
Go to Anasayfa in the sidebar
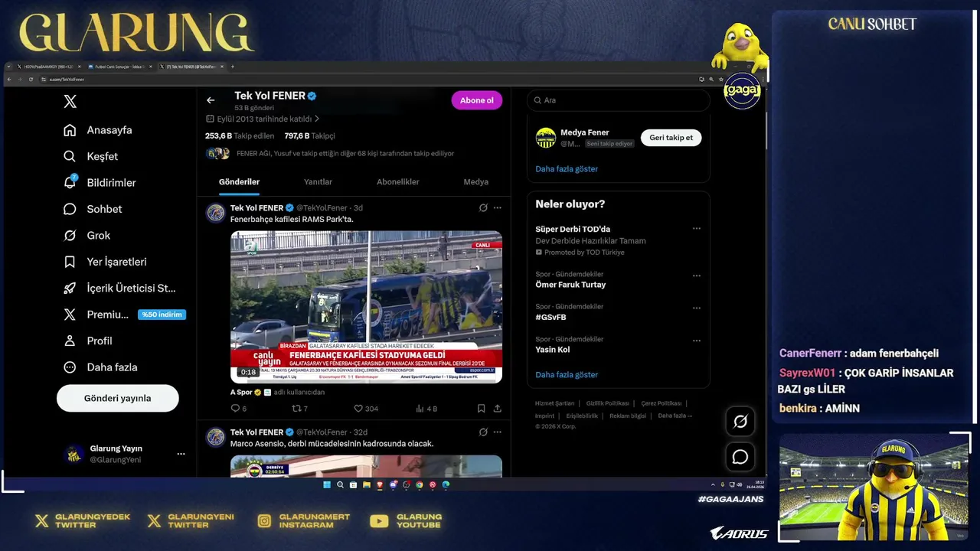coord(98,130)
